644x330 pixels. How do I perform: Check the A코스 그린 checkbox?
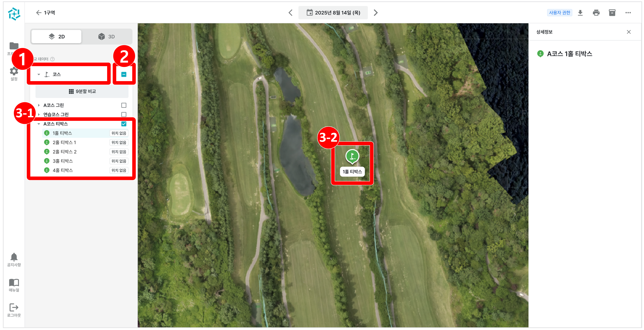coord(124,105)
